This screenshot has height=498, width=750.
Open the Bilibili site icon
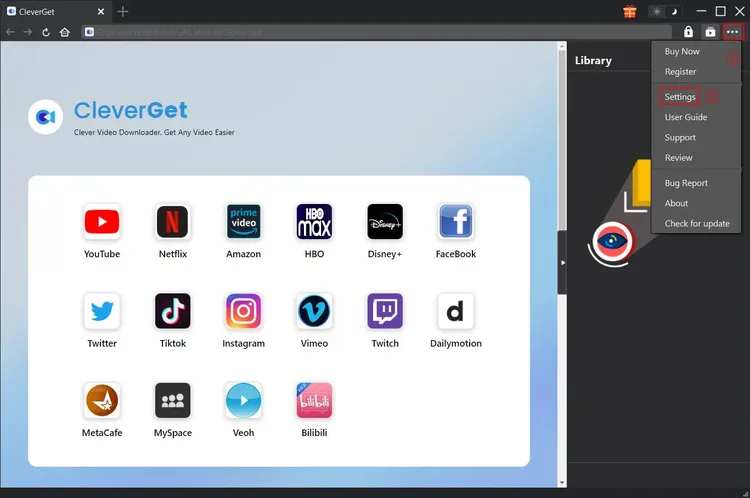pyautogui.click(x=314, y=401)
